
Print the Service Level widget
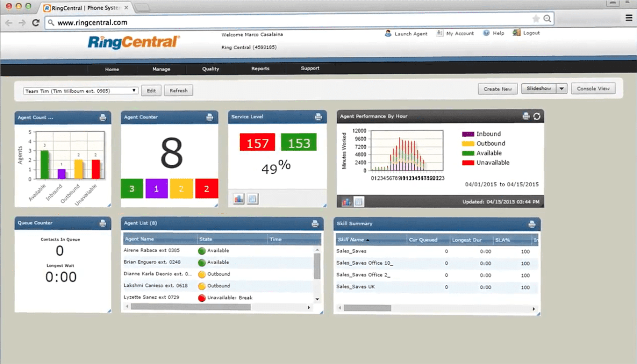(318, 117)
